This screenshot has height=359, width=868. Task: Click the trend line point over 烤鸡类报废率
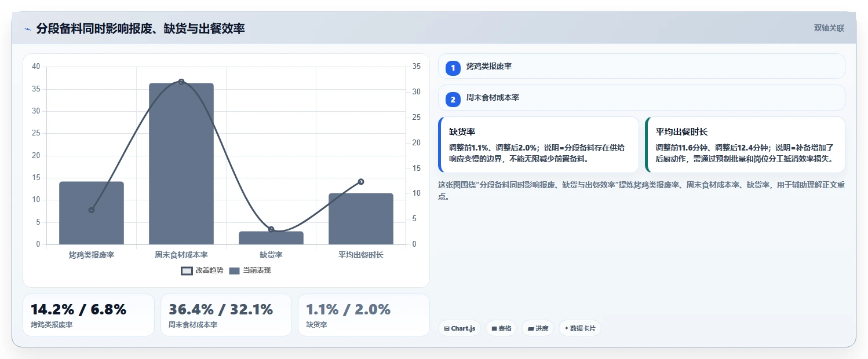pos(92,210)
